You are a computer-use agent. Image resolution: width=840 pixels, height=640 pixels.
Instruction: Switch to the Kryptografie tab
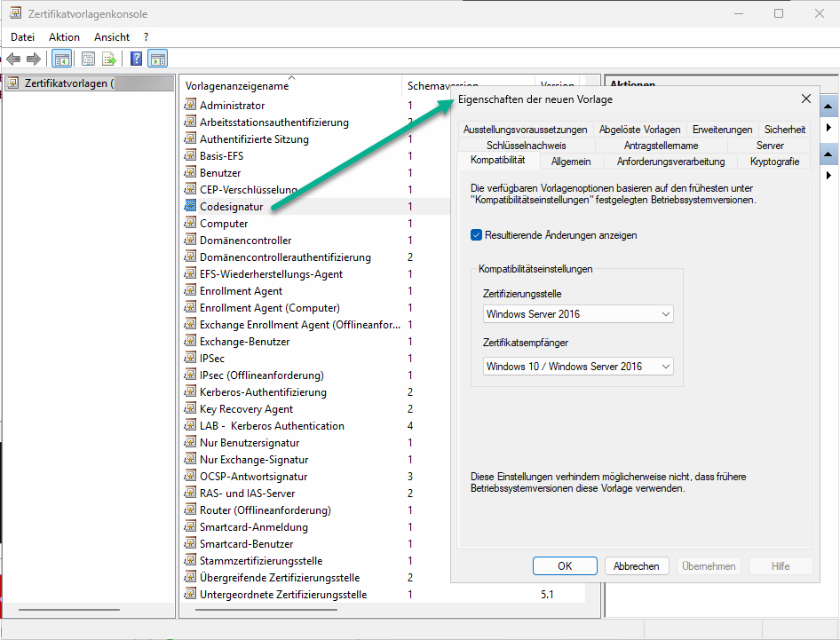773,162
